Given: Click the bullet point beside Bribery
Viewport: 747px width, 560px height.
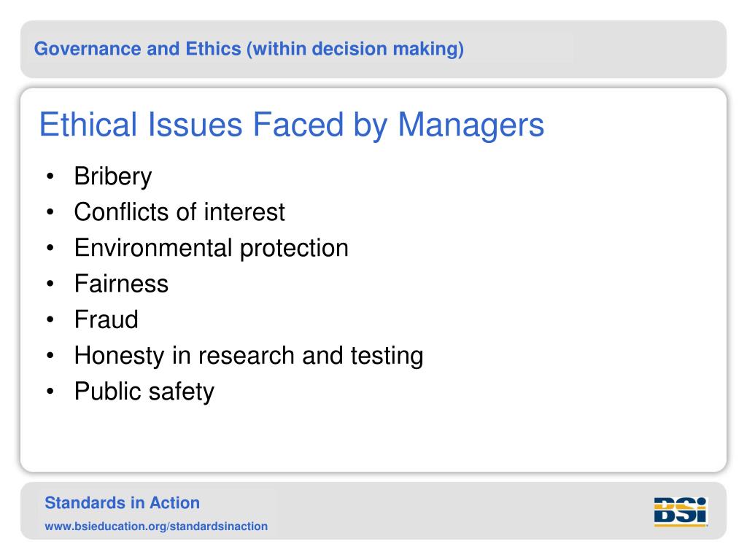Looking at the screenshot, I should (50, 176).
